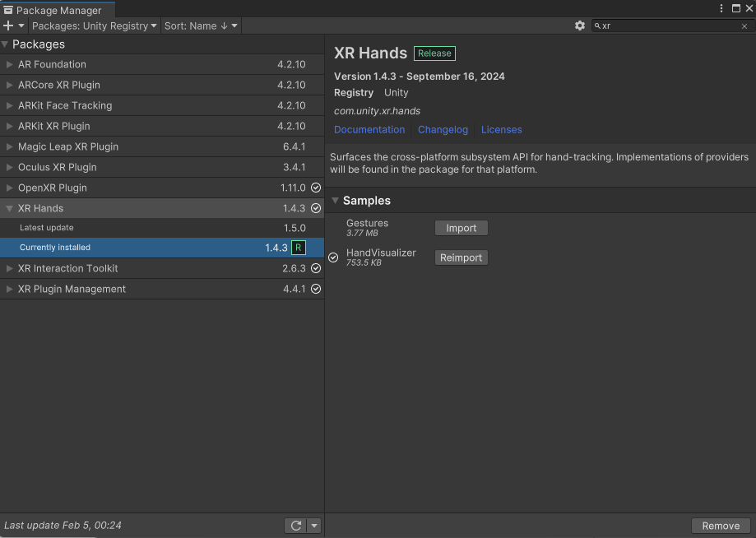This screenshot has width=756, height=538.
Task: Click the R release badge on 1.4.3
Action: (x=299, y=248)
